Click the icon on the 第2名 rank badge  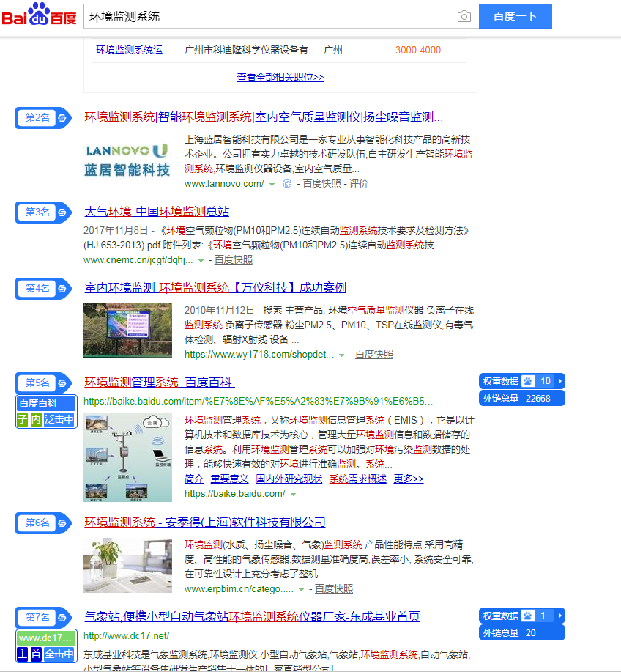tap(62, 118)
